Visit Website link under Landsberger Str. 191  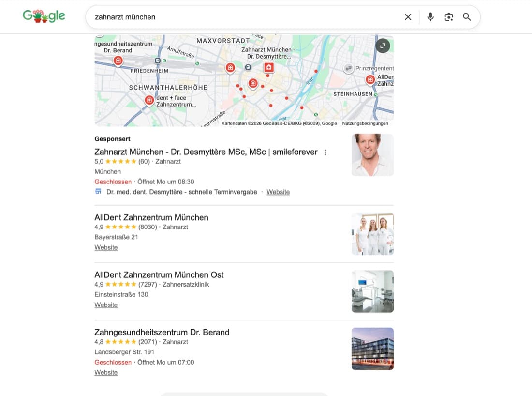(x=106, y=373)
